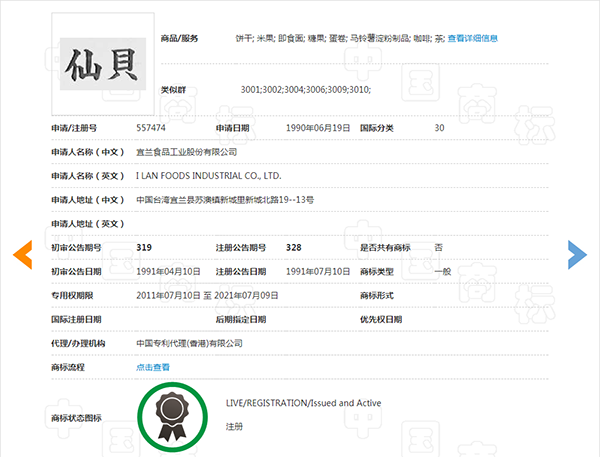The width and height of the screenshot is (600, 457).
Task: Click the 商品/服务 label
Action: [x=179, y=38]
